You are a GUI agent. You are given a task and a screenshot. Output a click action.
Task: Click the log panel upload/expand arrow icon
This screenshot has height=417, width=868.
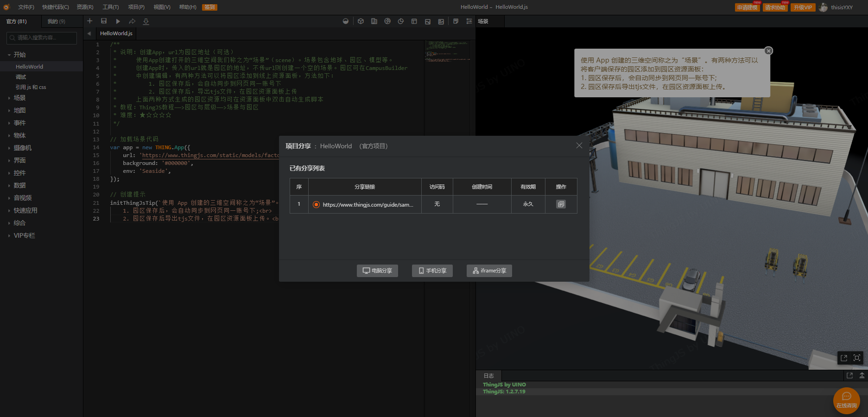click(x=862, y=376)
